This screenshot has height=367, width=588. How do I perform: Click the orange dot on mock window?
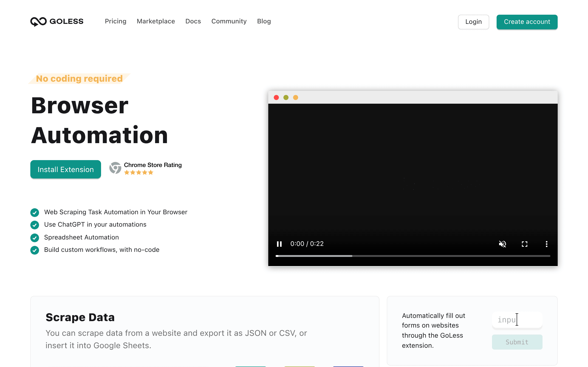[x=295, y=97]
